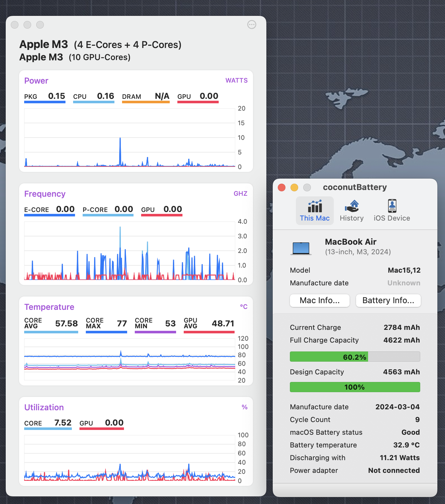Click the Utilization section heading
This screenshot has height=504, width=445.
tap(44, 407)
